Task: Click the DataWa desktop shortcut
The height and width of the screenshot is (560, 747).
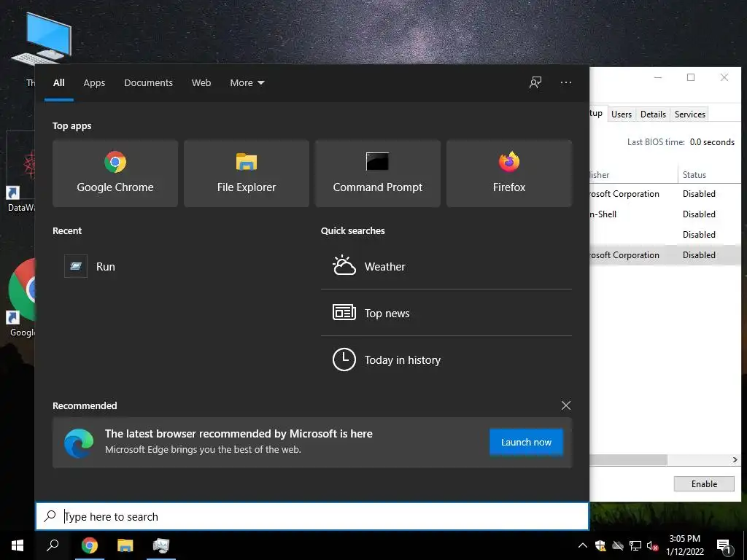Action: (20, 171)
